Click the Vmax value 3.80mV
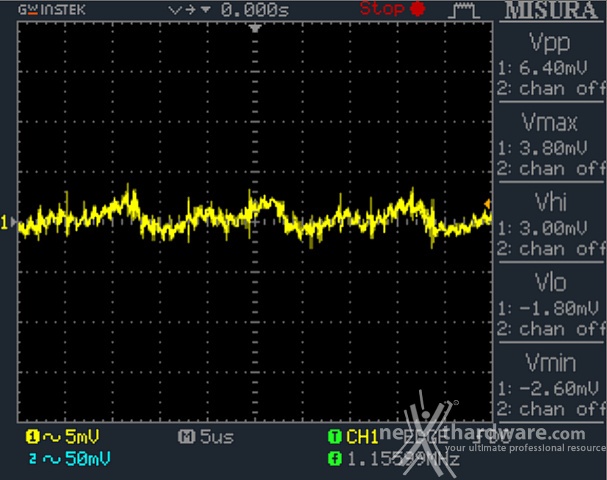This screenshot has width=607, height=480. click(553, 148)
